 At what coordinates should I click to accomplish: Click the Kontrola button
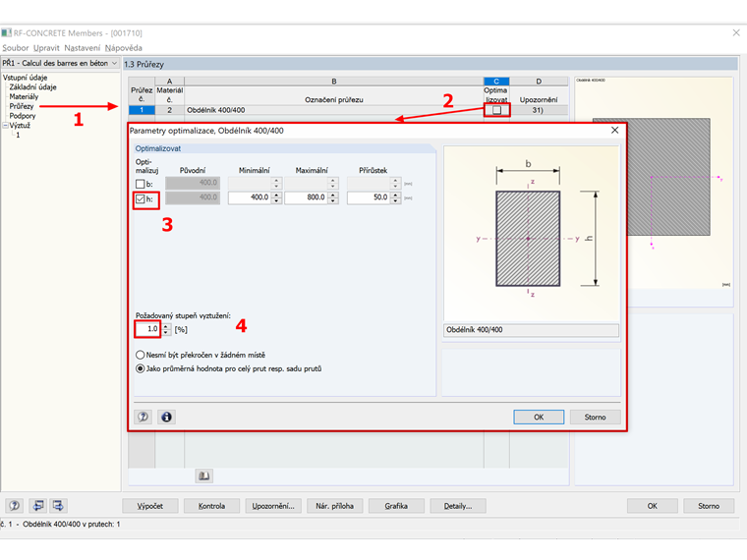[211, 506]
